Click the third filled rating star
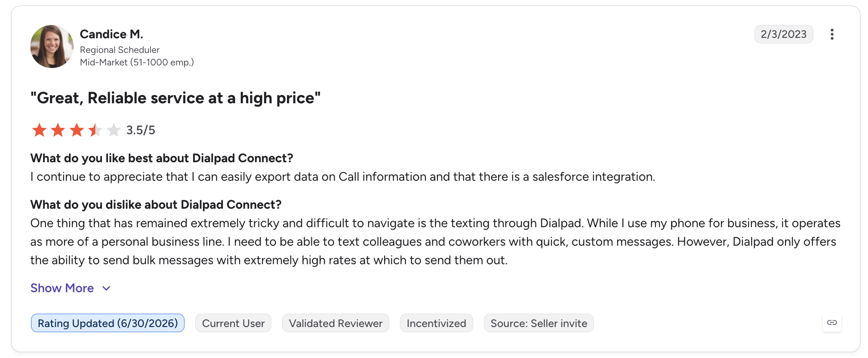Image resolution: width=868 pixels, height=358 pixels. [x=77, y=130]
